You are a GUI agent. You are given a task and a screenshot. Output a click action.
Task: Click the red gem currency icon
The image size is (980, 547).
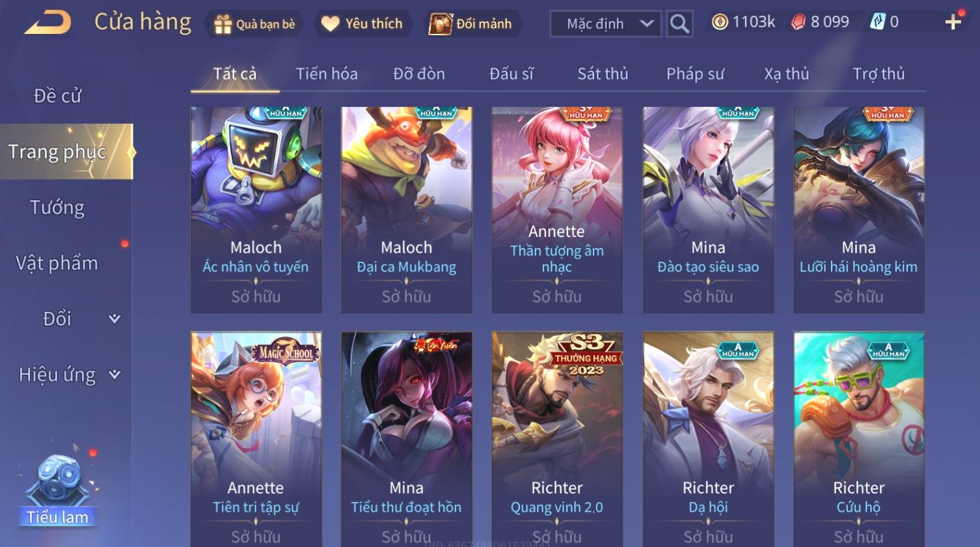pos(798,22)
